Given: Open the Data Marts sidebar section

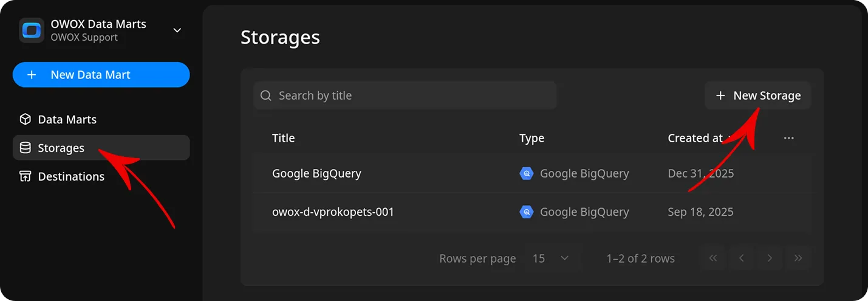Looking at the screenshot, I should tap(101, 119).
